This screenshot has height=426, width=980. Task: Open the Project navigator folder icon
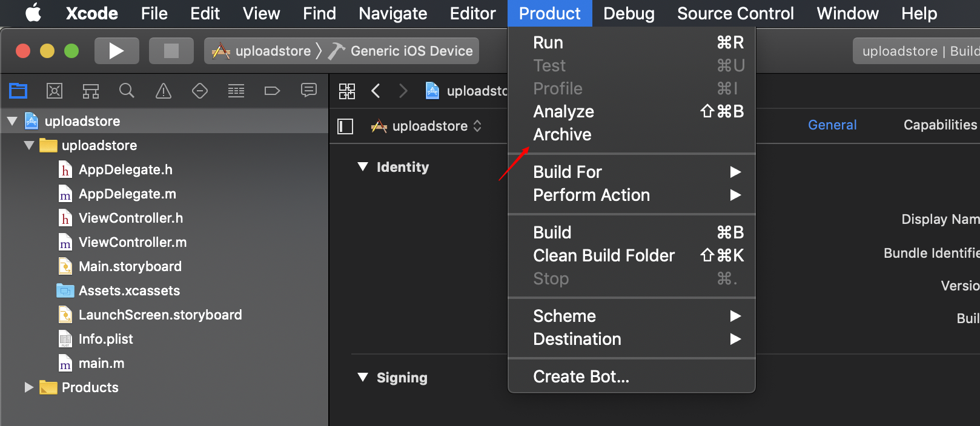pos(18,91)
